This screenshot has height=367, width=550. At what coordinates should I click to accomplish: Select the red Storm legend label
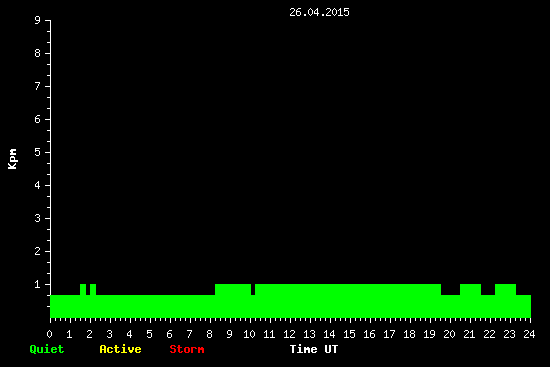[187, 349]
